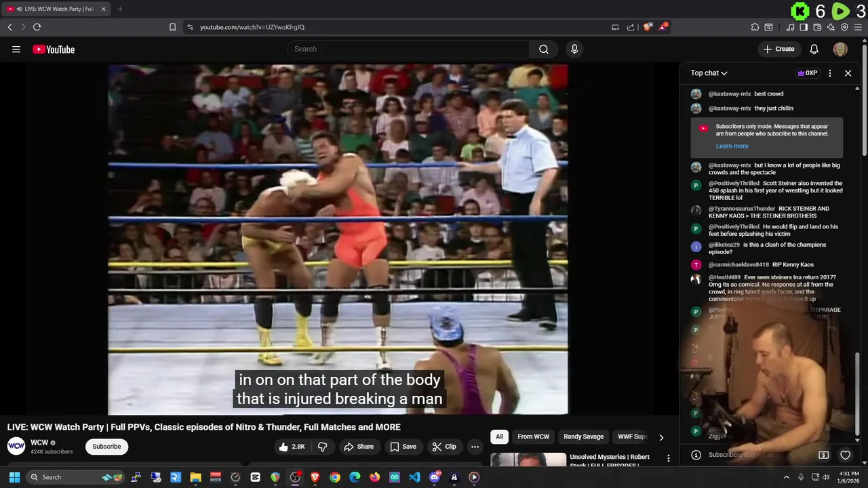868x488 pixels.
Task: Click the browser address bar URL
Action: click(x=252, y=27)
